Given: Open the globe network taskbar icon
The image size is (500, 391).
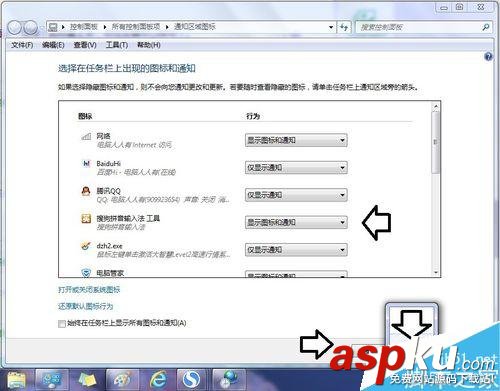Looking at the screenshot, I should (x=229, y=380).
